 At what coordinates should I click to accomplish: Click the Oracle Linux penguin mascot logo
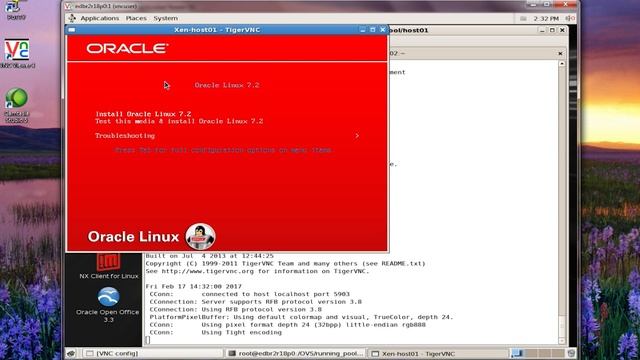[x=200, y=236]
